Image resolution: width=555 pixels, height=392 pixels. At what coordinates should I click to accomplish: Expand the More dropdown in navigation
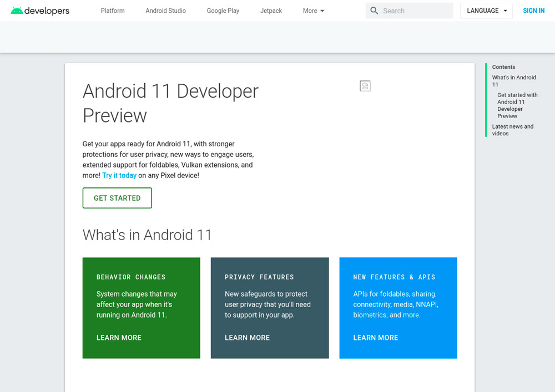click(314, 11)
